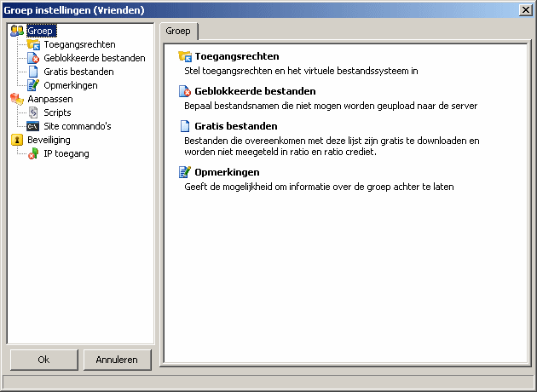Image resolution: width=537 pixels, height=392 pixels.
Task: Select Scripts in the tree
Action: [57, 112]
